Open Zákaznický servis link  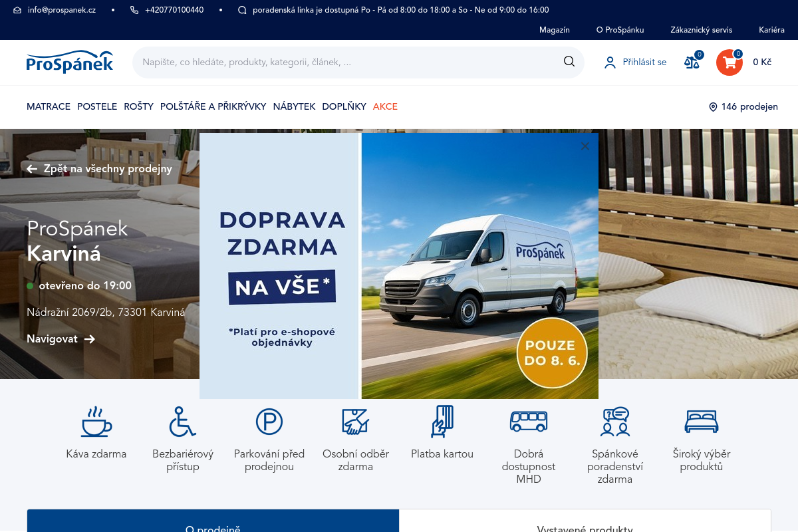[x=702, y=30]
